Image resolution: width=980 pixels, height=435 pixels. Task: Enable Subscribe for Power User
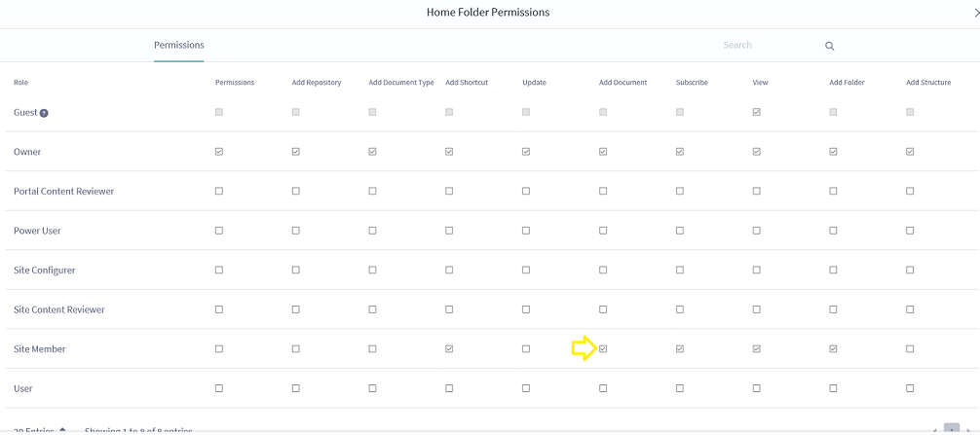tap(679, 231)
